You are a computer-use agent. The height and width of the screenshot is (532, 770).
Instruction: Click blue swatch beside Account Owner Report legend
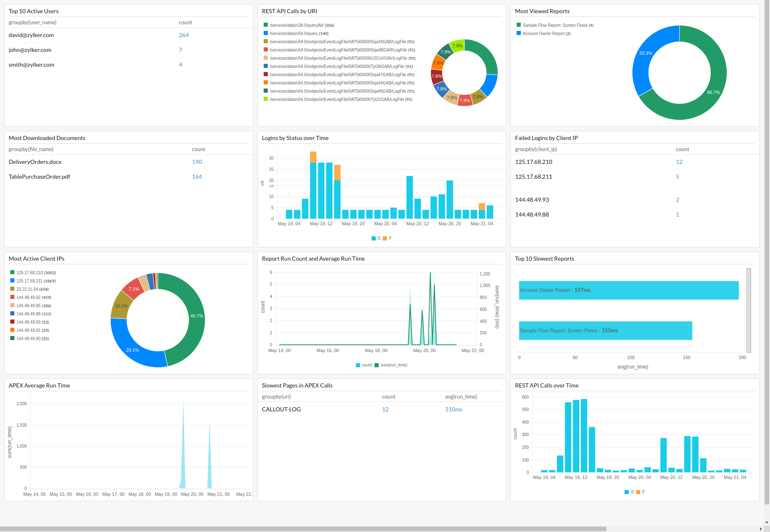click(519, 33)
